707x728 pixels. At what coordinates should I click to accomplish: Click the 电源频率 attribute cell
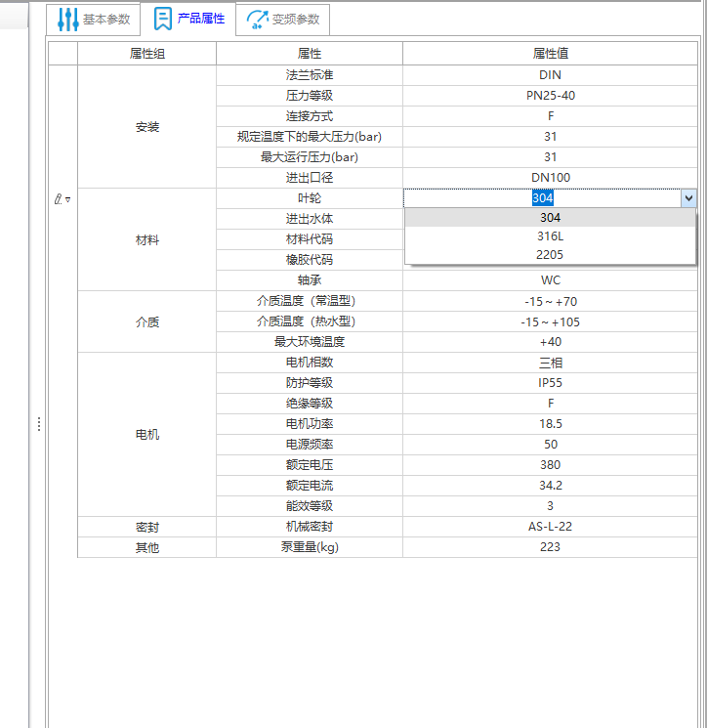point(310,445)
